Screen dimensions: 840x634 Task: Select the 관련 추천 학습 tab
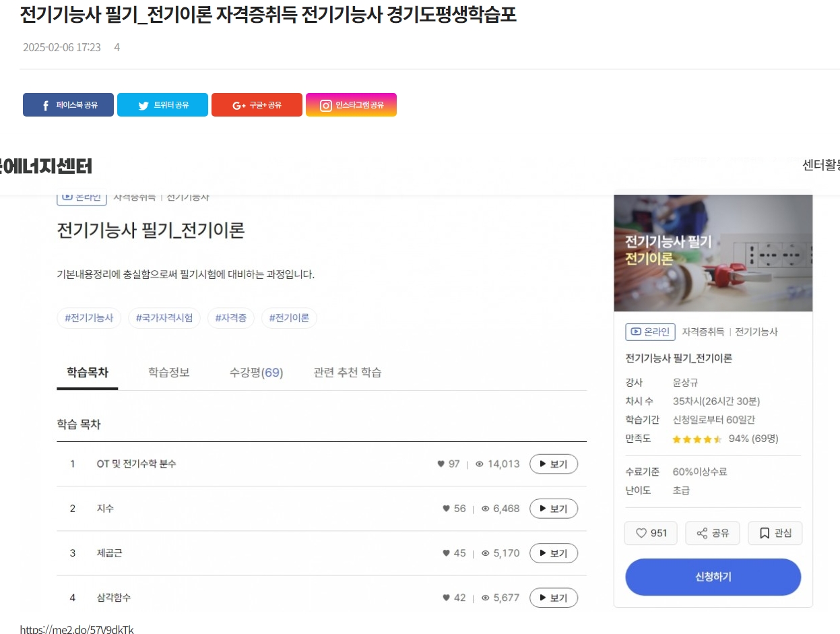click(x=348, y=373)
